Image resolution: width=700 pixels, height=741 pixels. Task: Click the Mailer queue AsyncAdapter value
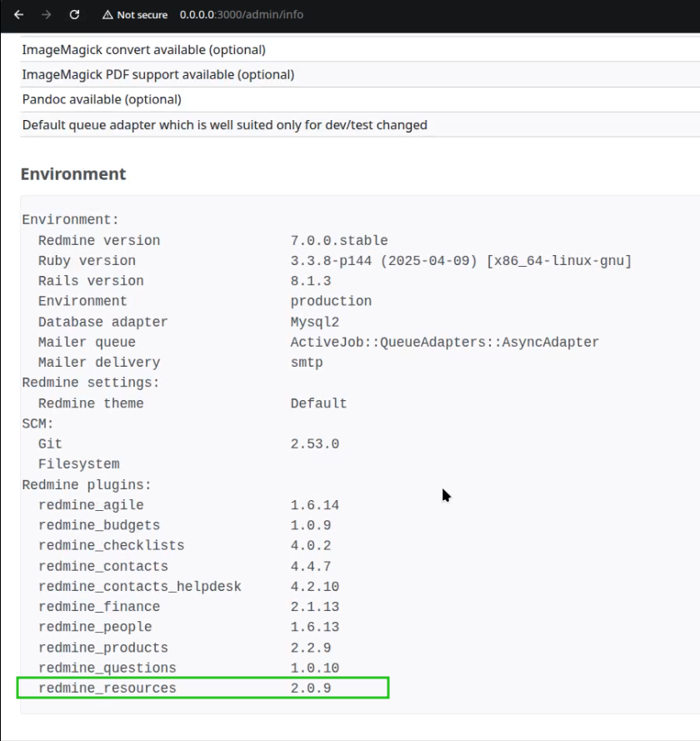coord(444,342)
